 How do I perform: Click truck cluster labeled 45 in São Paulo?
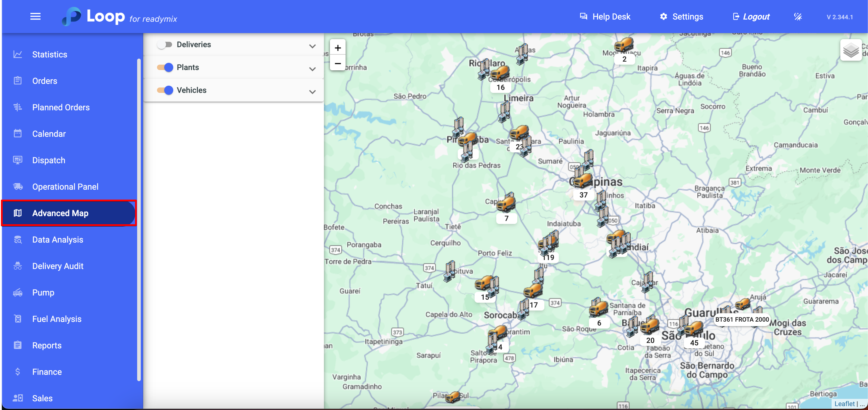coord(694,329)
